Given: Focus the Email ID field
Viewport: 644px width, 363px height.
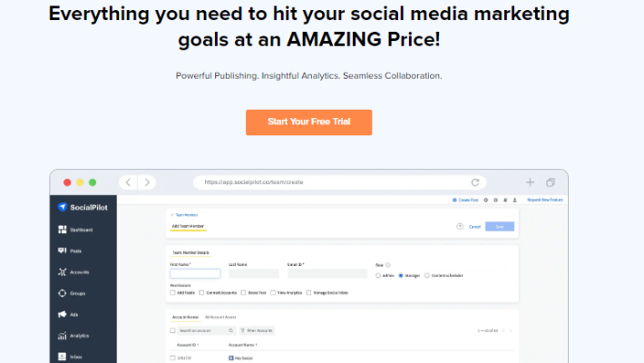Looking at the screenshot, I should point(327,273).
